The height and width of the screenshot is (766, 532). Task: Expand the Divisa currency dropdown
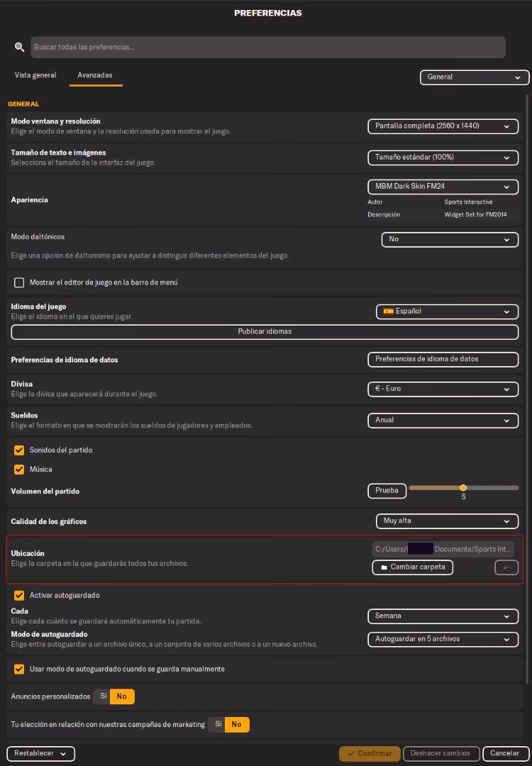point(443,389)
